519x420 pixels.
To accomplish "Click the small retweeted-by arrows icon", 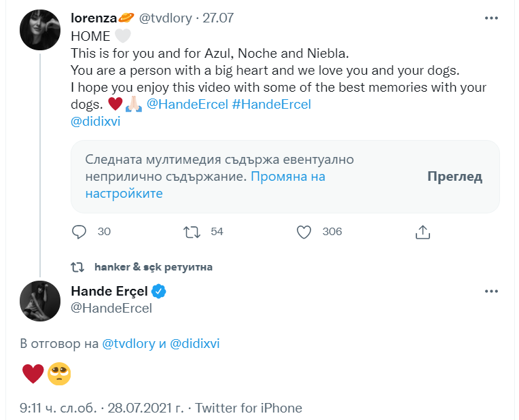I will tap(79, 267).
